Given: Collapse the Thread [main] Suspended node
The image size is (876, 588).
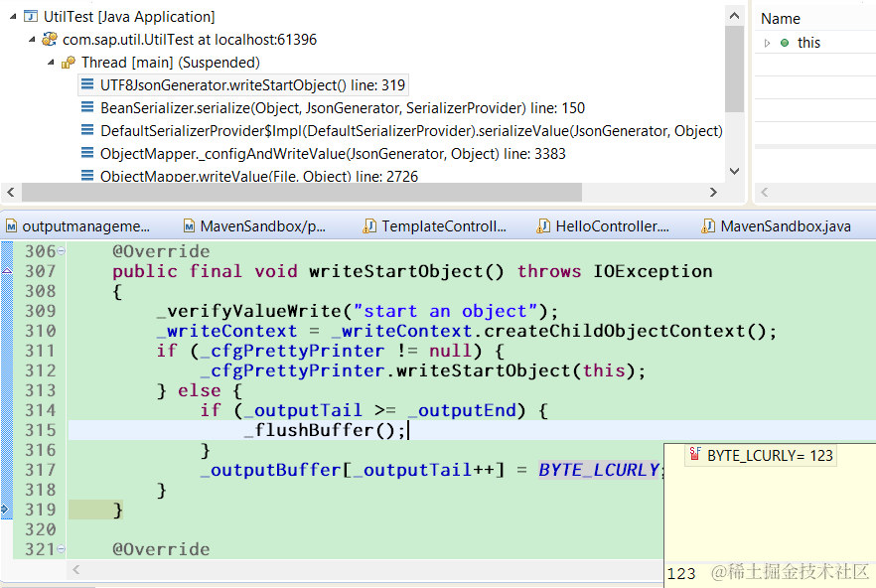Looking at the screenshot, I should click(51, 62).
